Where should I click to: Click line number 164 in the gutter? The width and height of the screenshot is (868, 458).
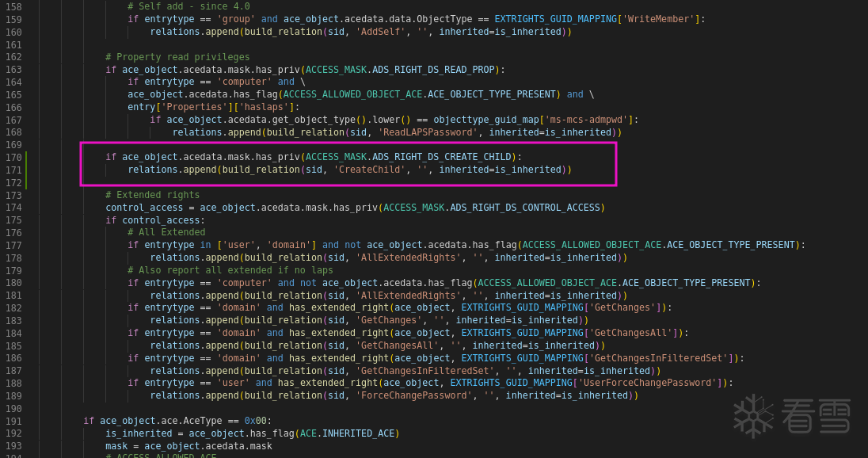pyautogui.click(x=13, y=82)
